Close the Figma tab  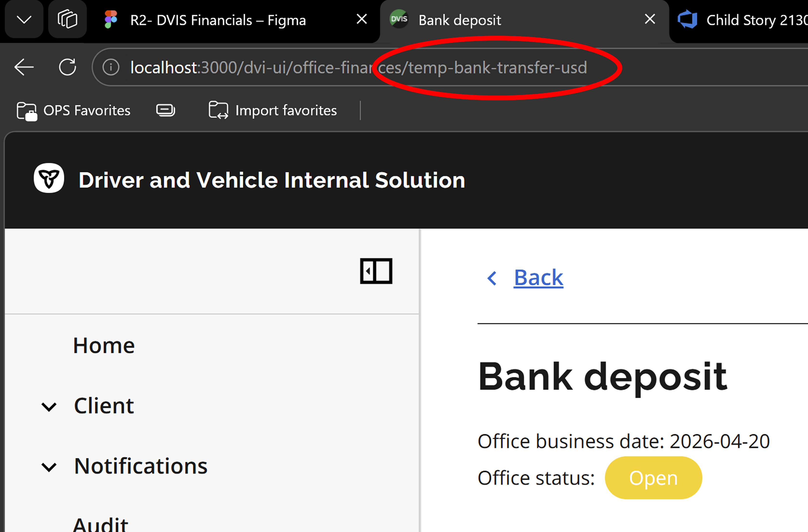coord(362,19)
